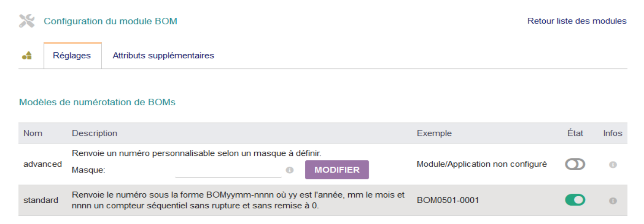Image resolution: width=644 pixels, height=224 pixels.
Task: Click the Infos column header
Action: (612, 133)
